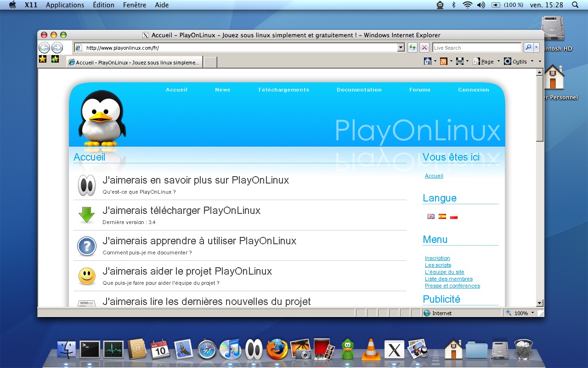Switch to Spanish via the Spain flag
The width and height of the screenshot is (588, 368).
[x=442, y=216]
